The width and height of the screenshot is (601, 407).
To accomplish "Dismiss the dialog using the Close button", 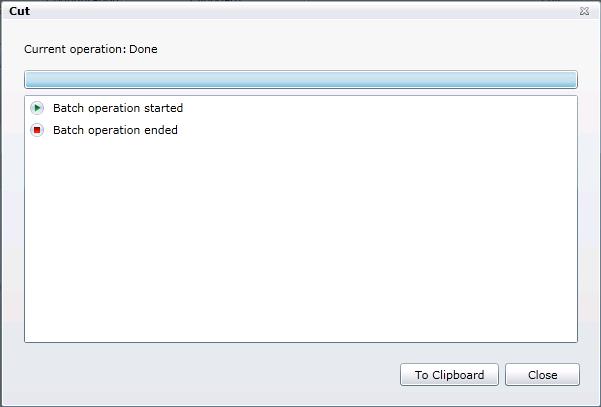I will 542,375.
